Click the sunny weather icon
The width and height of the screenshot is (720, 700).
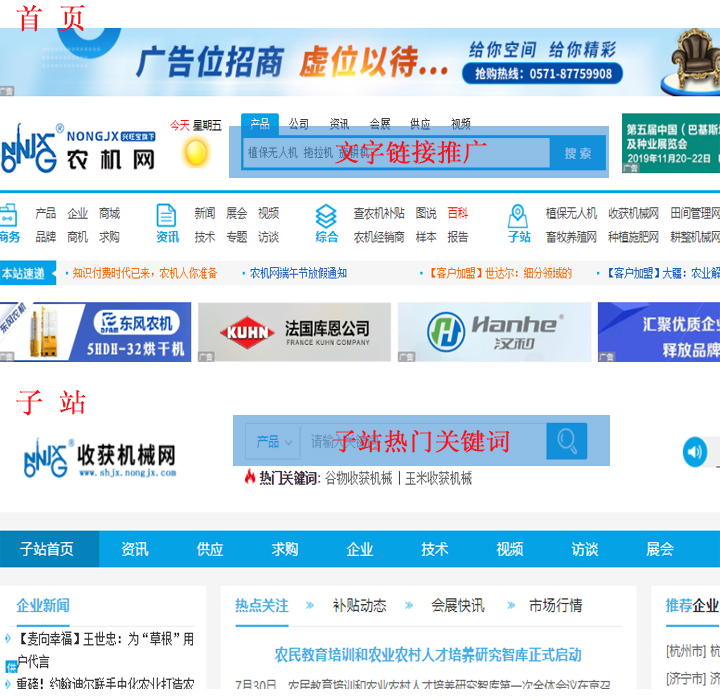coord(196,153)
